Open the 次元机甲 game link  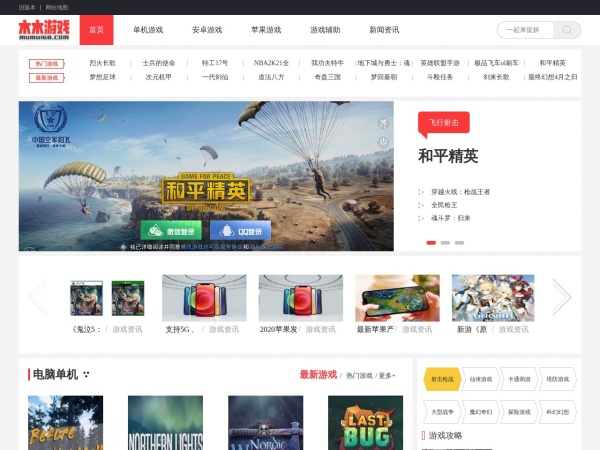tap(159, 77)
